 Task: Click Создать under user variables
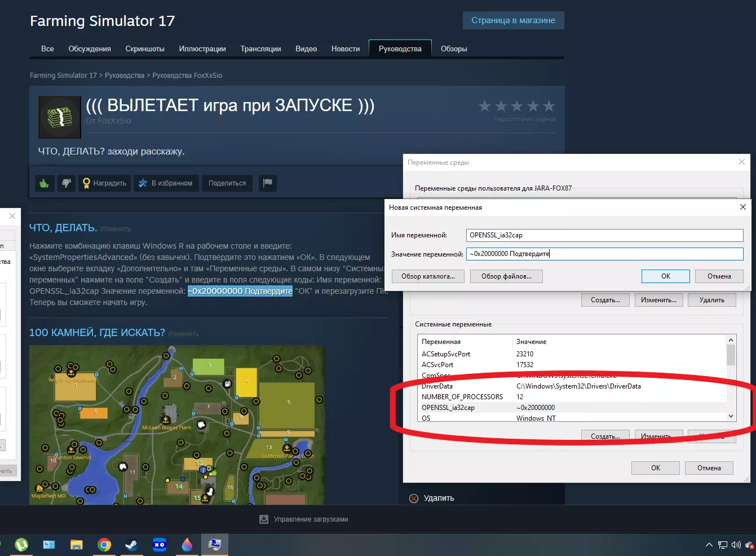click(605, 300)
